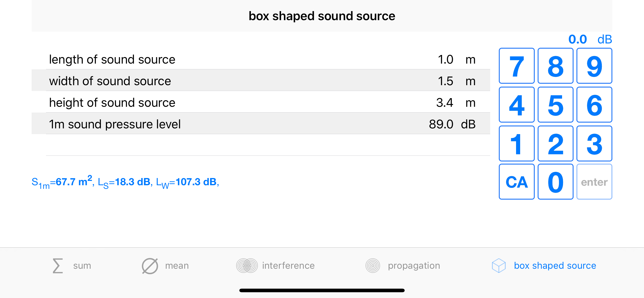Tap digit 1 on the keypad
644x298 pixels.
[x=517, y=143]
